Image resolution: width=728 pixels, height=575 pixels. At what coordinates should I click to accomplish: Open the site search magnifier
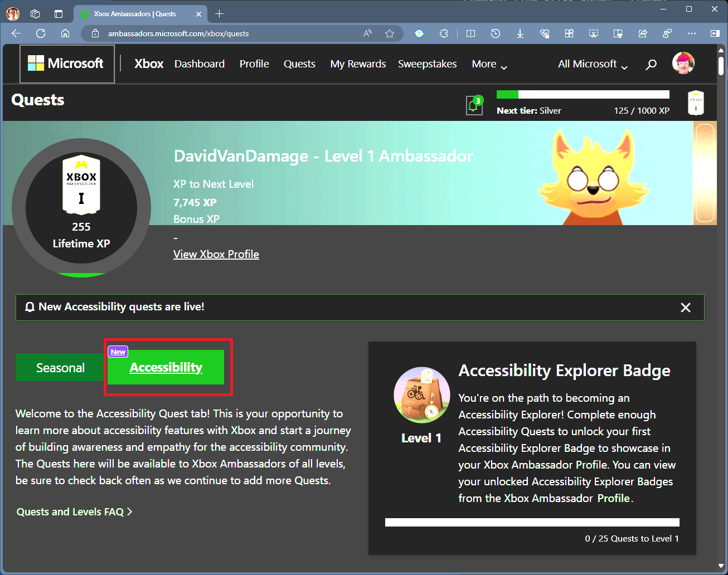(651, 65)
